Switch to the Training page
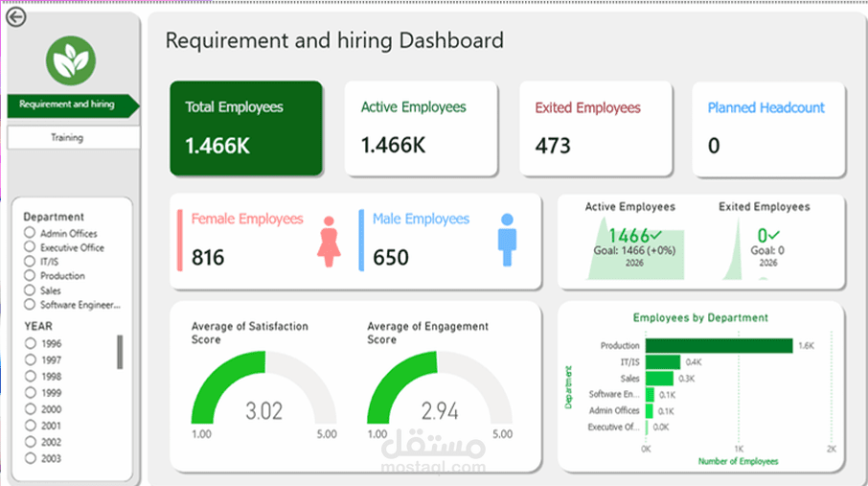The image size is (868, 486). tap(73, 137)
